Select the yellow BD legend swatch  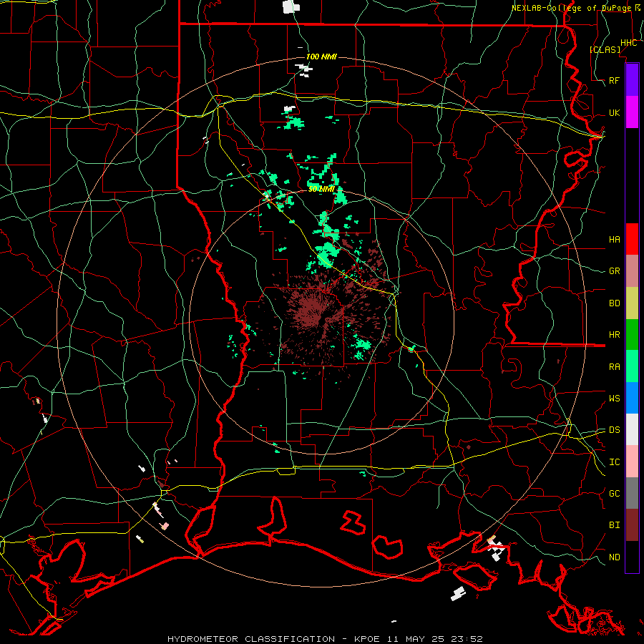[632, 303]
